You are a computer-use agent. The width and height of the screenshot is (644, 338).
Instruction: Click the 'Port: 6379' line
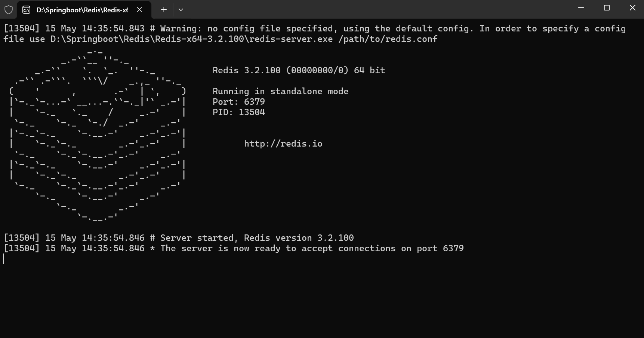[x=238, y=102]
